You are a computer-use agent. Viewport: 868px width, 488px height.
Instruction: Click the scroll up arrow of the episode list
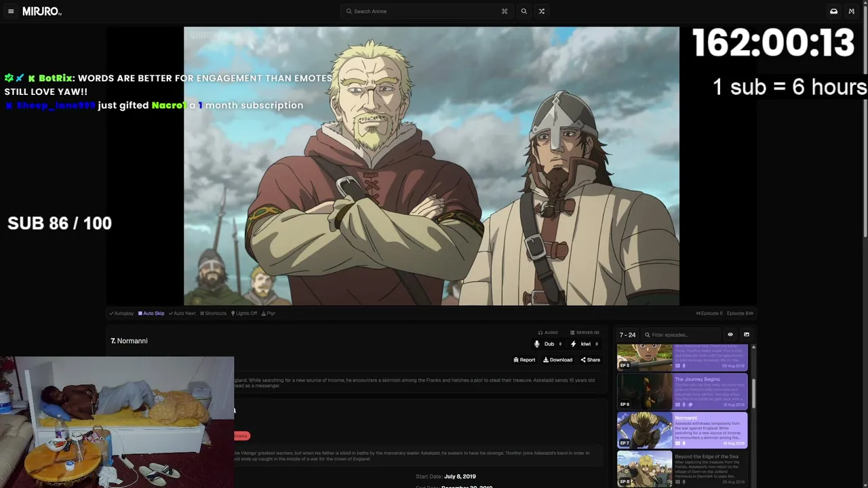(753, 348)
